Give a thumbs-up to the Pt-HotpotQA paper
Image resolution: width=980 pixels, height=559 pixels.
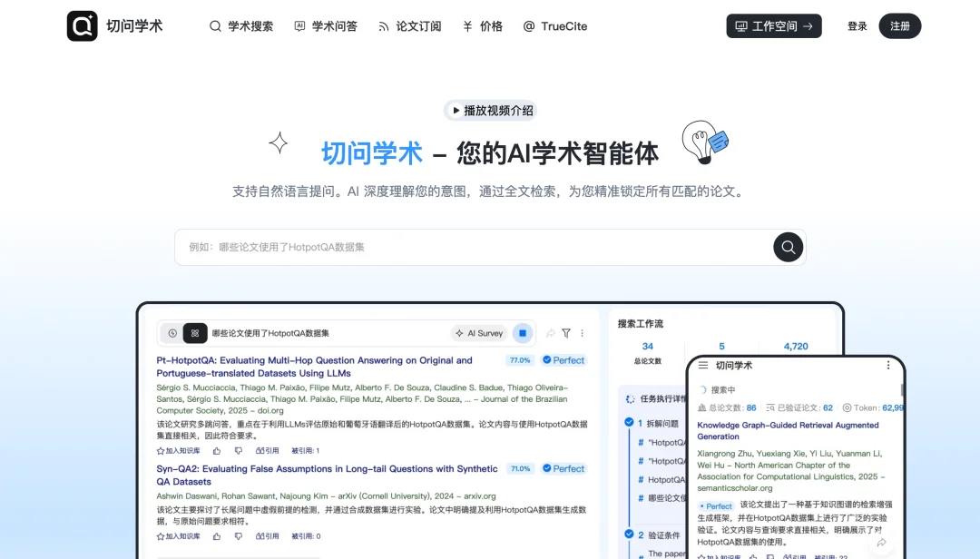pos(217,450)
